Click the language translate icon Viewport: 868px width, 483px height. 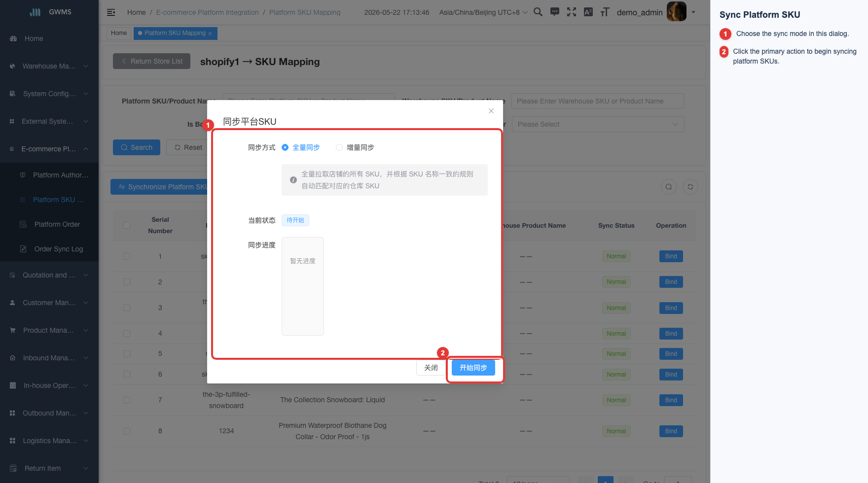tap(588, 12)
